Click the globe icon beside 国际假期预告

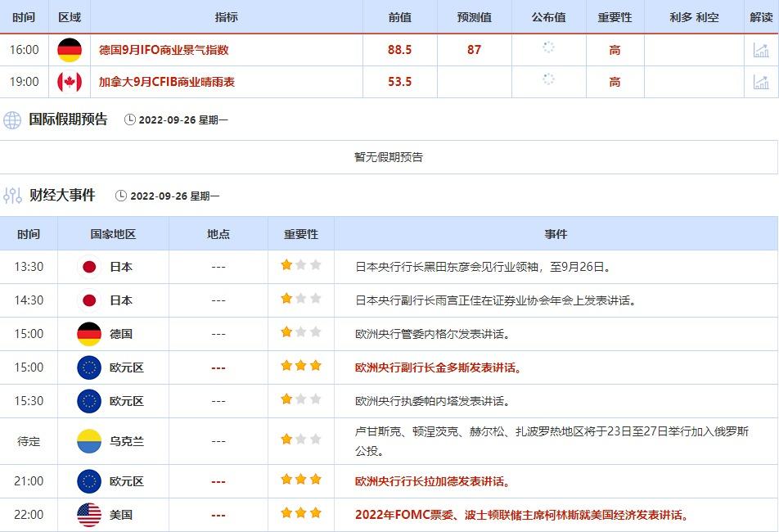[x=12, y=120]
